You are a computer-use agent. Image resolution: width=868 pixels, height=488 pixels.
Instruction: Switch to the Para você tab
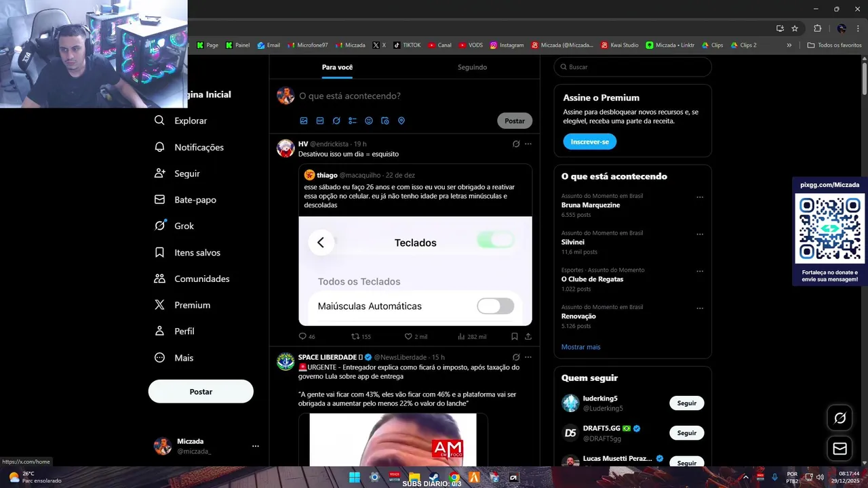click(337, 67)
